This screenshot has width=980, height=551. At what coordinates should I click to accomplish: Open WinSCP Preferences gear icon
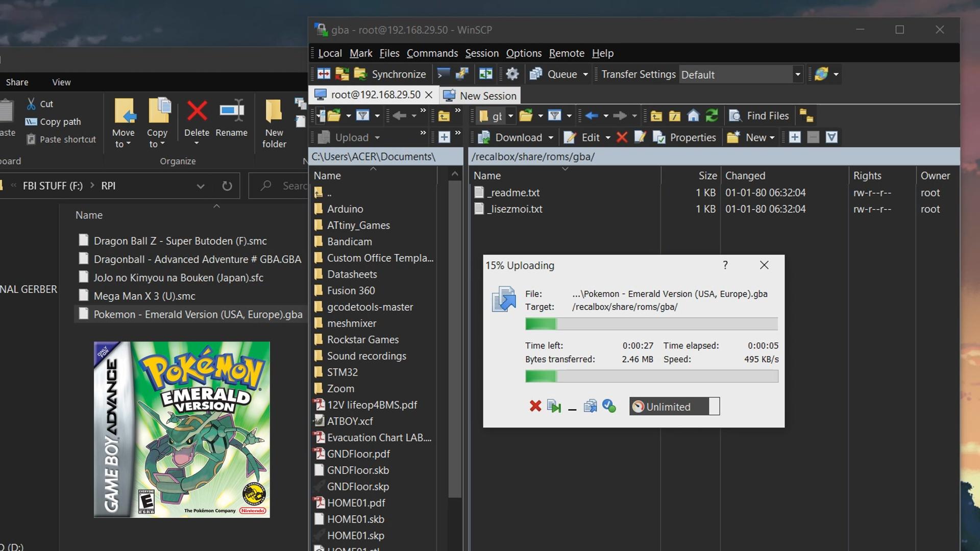(512, 74)
